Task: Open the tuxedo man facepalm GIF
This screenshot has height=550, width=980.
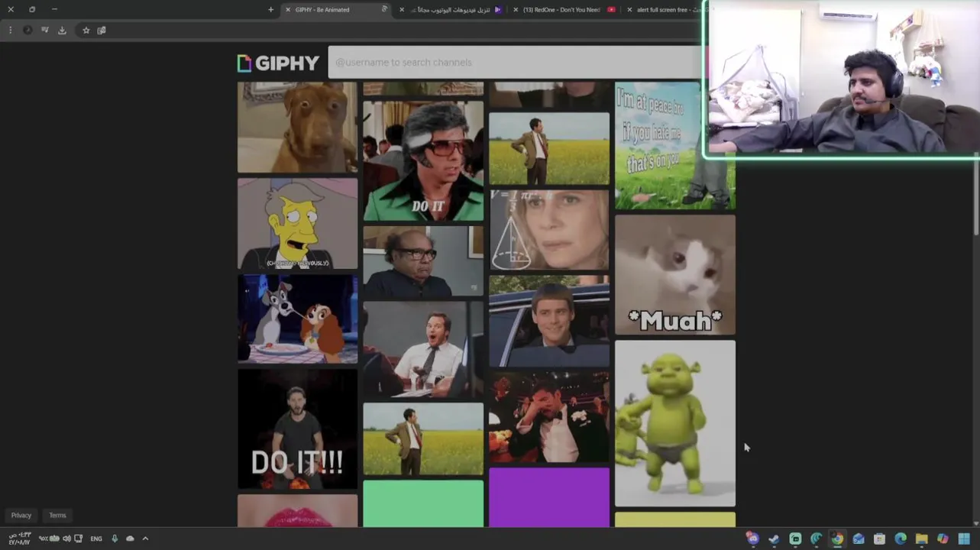Action: coord(549,418)
